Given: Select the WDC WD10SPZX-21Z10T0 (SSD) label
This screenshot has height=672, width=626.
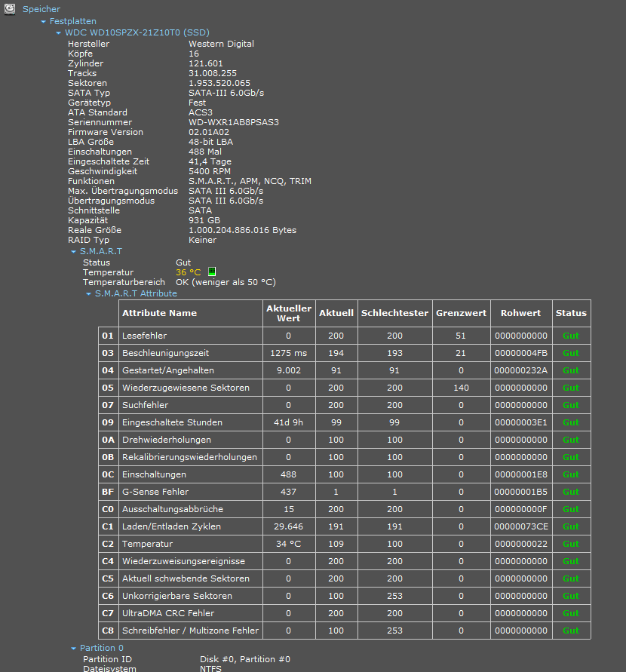Looking at the screenshot, I should pyautogui.click(x=137, y=32).
